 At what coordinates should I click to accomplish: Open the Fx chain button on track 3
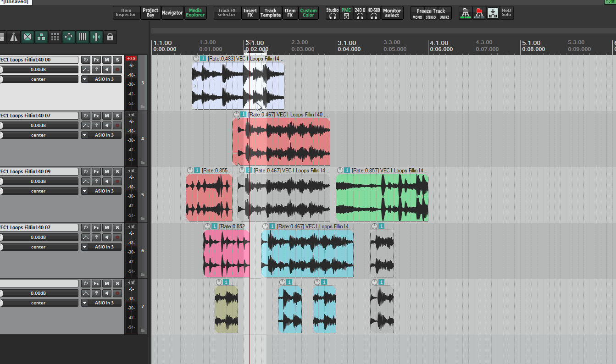point(96,60)
